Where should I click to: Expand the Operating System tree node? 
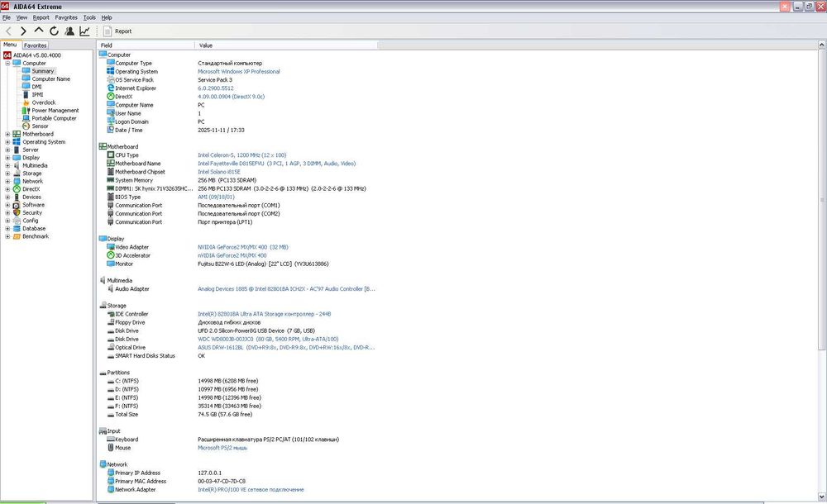(x=8, y=142)
